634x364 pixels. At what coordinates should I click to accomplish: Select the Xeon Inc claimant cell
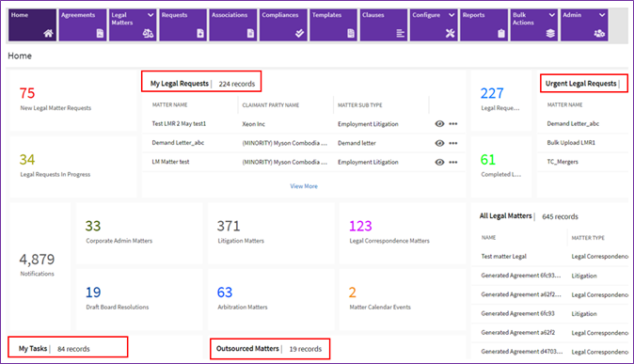(x=254, y=124)
